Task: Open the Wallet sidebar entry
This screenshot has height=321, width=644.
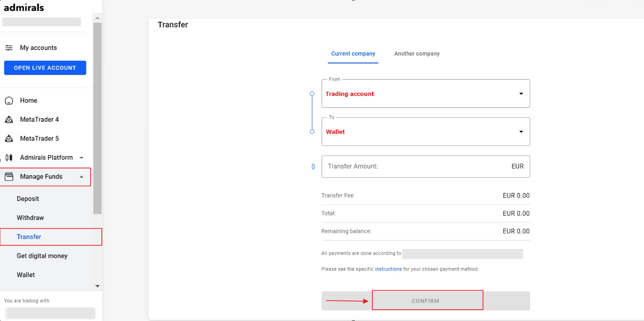Action: [26, 275]
